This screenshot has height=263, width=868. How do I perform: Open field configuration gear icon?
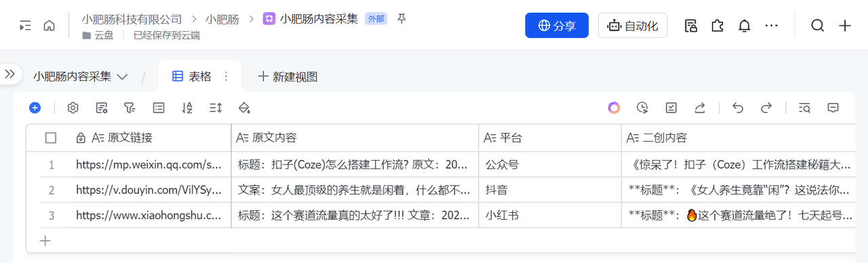pyautogui.click(x=73, y=108)
